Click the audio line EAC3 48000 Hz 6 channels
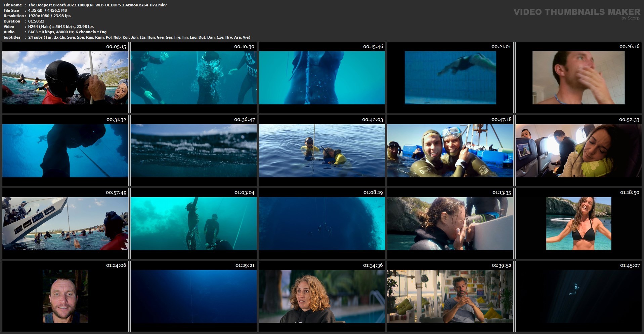The width and height of the screenshot is (644, 334). 67,32
